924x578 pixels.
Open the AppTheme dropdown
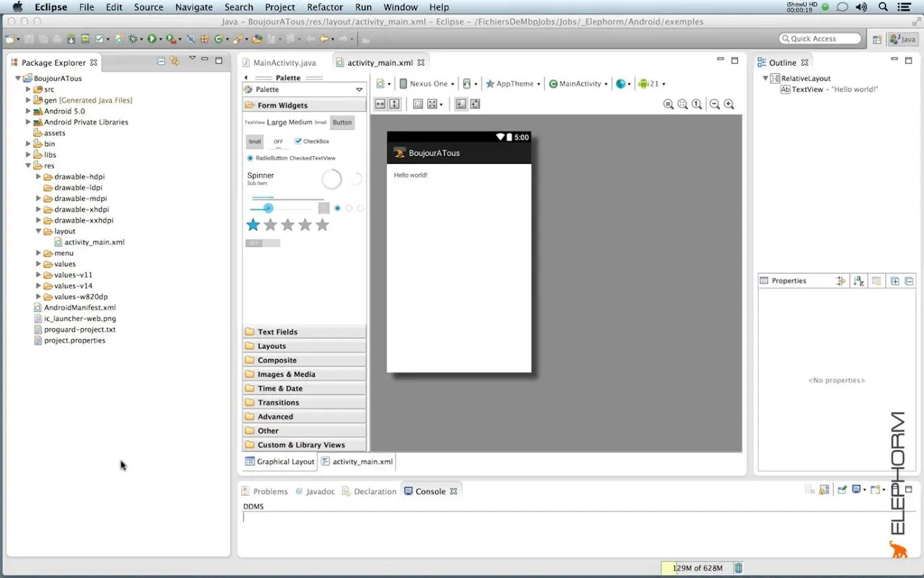513,84
